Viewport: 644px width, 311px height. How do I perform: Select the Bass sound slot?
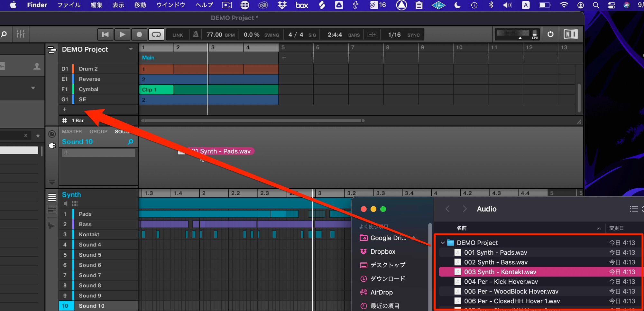coord(98,224)
